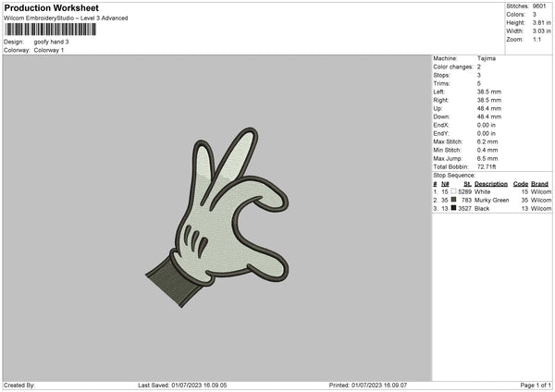Click the 'Color changes:' label
Image resolution: width=555 pixels, height=392 pixels.
point(453,67)
